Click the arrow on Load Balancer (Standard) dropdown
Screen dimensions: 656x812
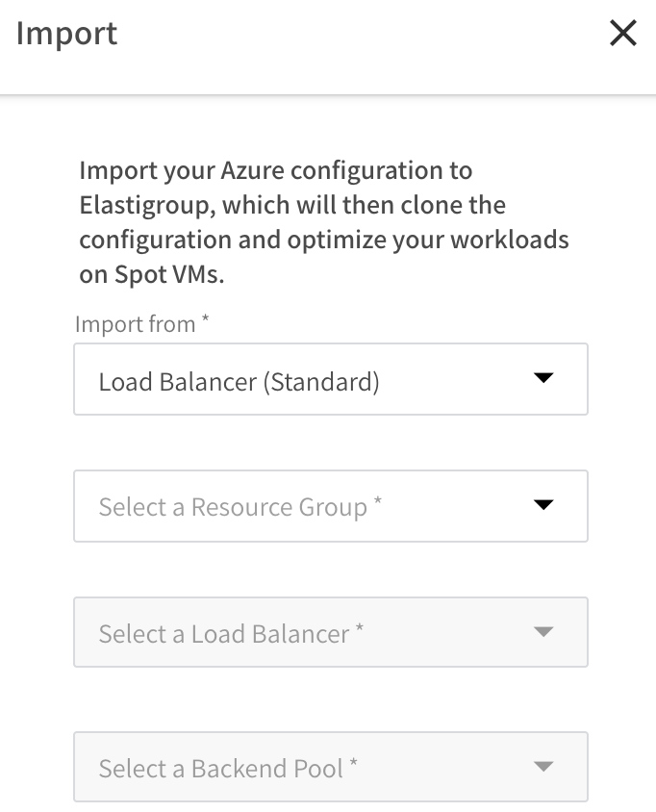tap(543, 379)
